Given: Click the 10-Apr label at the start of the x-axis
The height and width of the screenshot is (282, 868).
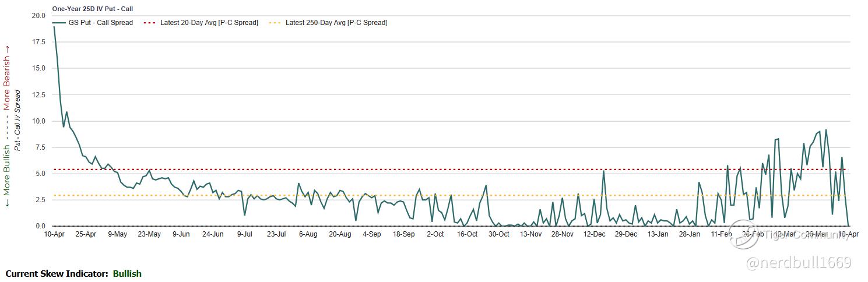Looking at the screenshot, I should click(54, 234).
